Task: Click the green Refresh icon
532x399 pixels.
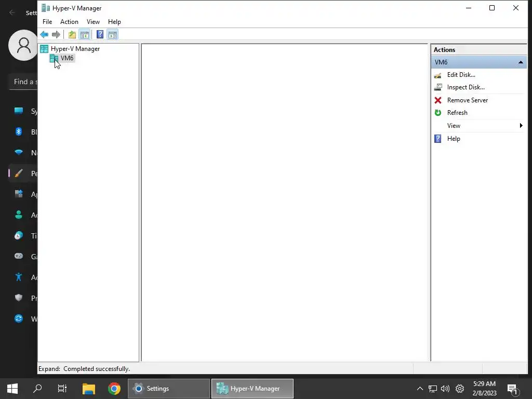Action: [x=437, y=113]
